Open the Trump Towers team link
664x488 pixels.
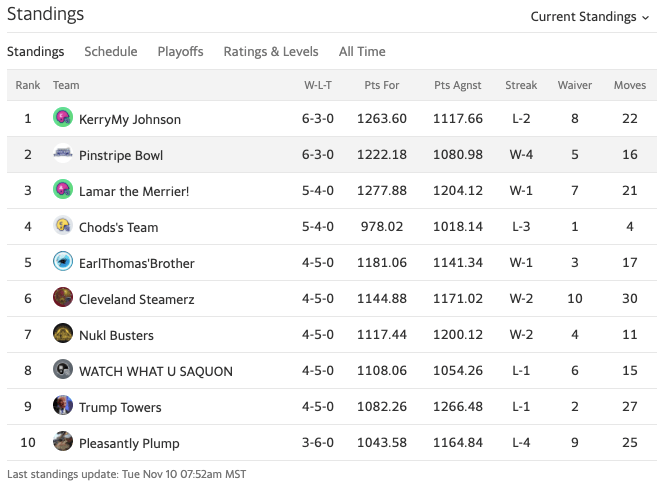(120, 407)
